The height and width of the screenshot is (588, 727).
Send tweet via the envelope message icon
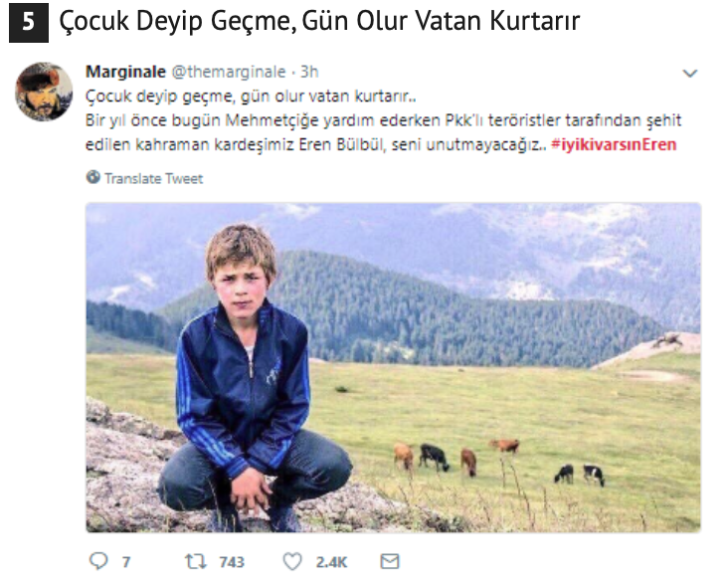click(x=390, y=561)
